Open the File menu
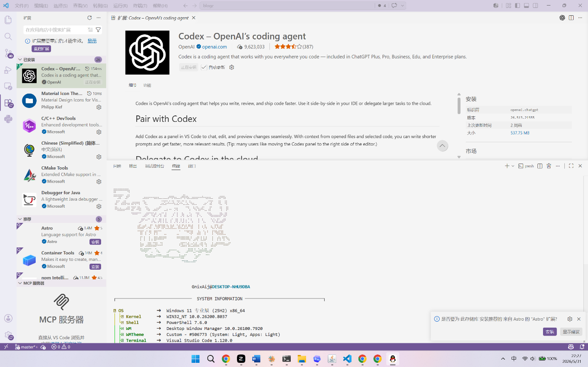The height and width of the screenshot is (367, 588). (x=22, y=6)
